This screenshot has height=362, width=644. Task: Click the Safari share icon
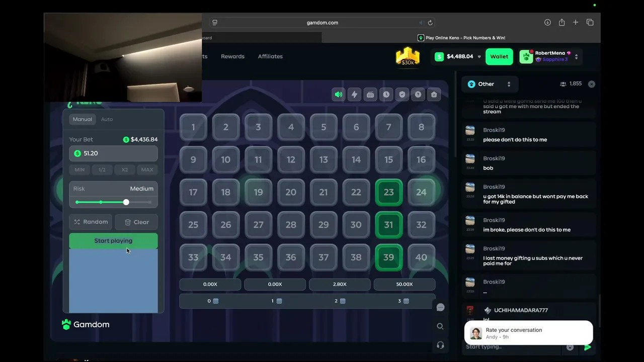tap(561, 23)
